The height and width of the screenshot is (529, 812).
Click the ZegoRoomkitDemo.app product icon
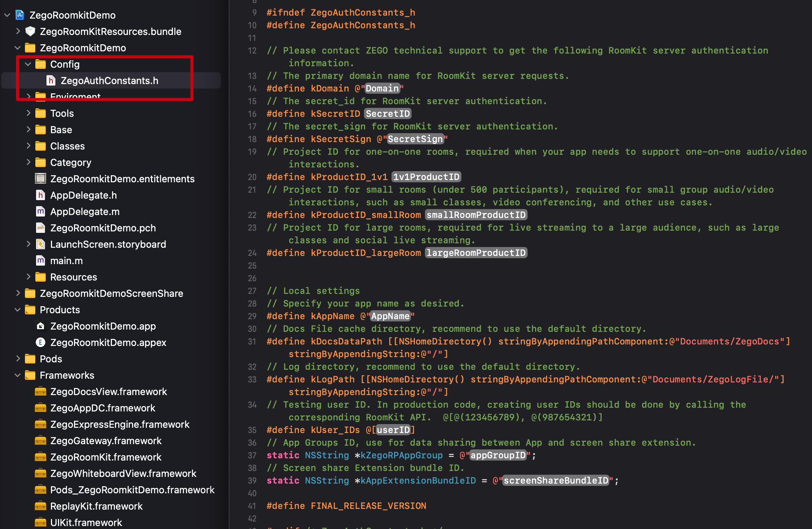41,326
